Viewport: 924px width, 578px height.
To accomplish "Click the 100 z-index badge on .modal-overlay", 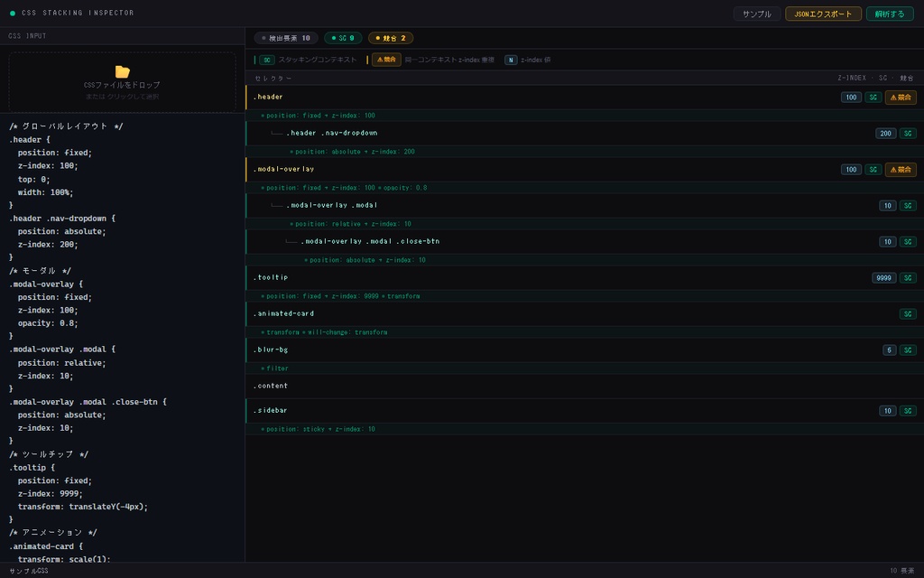I will pos(851,169).
